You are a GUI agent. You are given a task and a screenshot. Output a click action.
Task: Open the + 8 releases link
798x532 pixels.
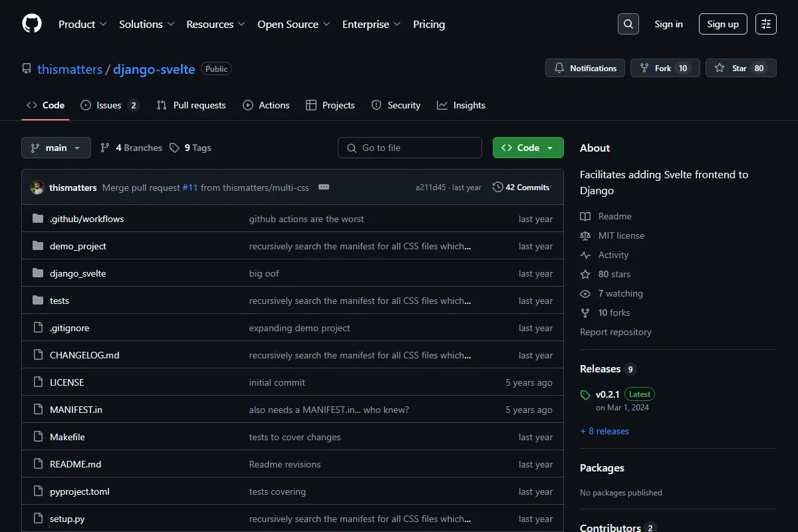click(604, 431)
